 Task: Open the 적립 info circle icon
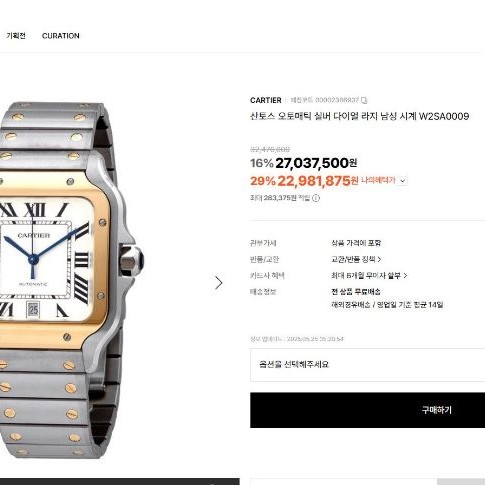click(x=316, y=198)
